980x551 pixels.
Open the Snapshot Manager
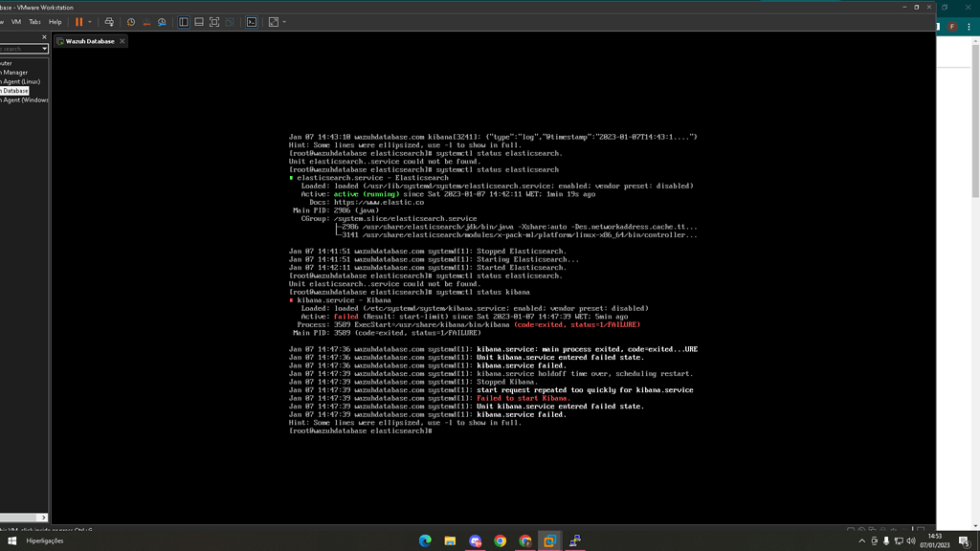coord(163,21)
